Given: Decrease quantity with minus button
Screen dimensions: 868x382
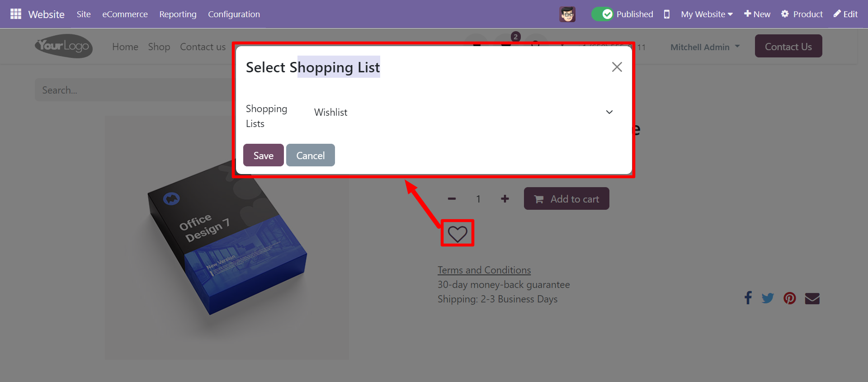Looking at the screenshot, I should coord(452,199).
